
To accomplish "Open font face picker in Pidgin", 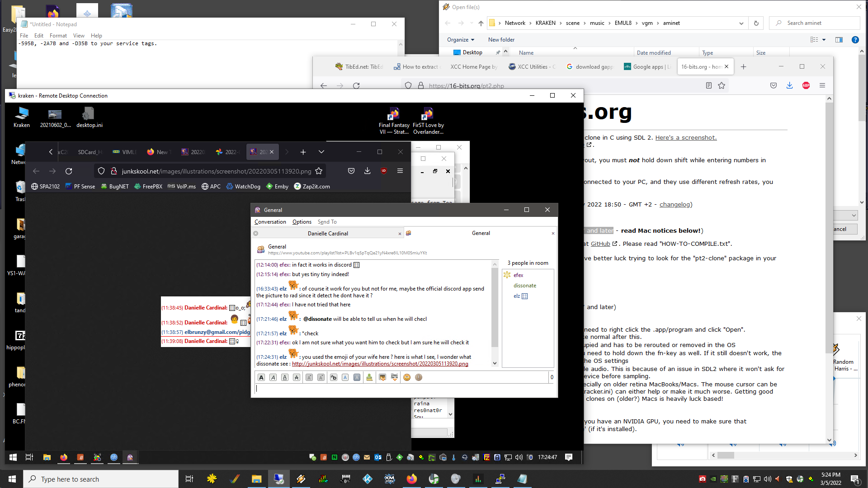I will pos(334,377).
